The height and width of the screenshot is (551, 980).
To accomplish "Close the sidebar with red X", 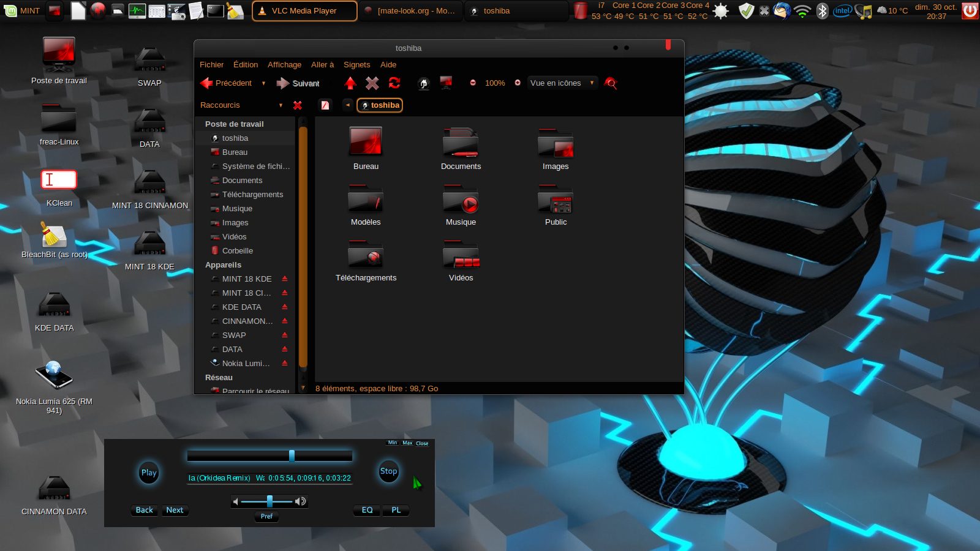I will [x=298, y=105].
